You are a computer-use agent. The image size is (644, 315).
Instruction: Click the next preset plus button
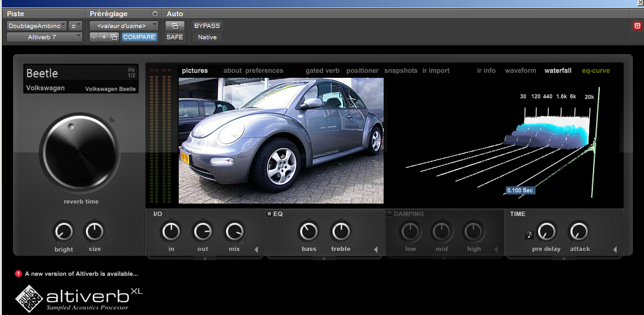103,37
